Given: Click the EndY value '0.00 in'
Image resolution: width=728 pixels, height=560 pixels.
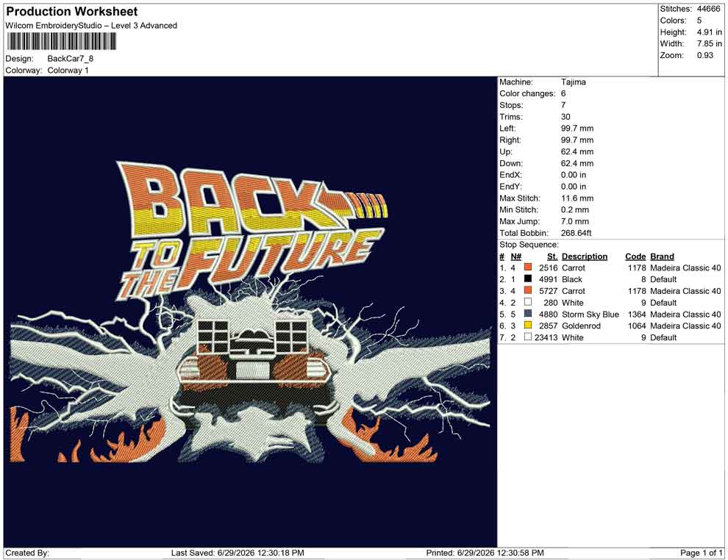Looking at the screenshot, I should pyautogui.click(x=574, y=187).
